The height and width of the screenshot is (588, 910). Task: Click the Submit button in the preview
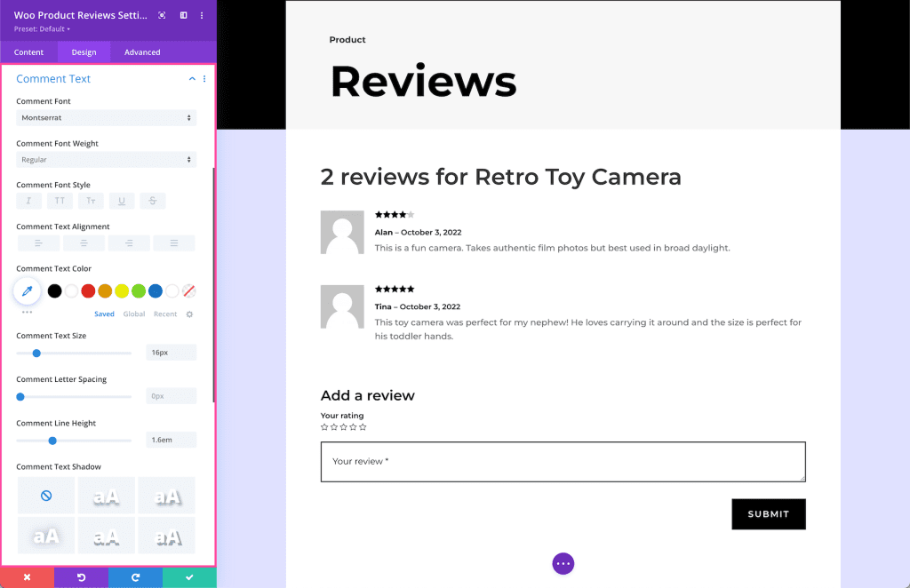tap(768, 513)
